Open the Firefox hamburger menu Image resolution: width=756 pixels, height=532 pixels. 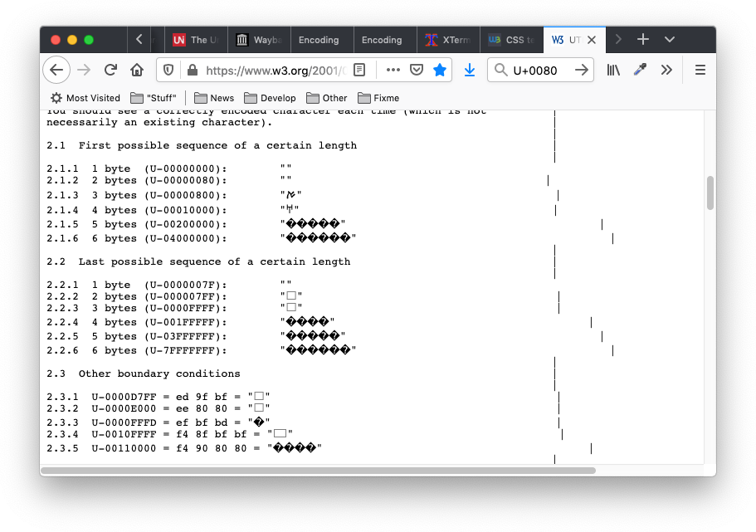[700, 71]
